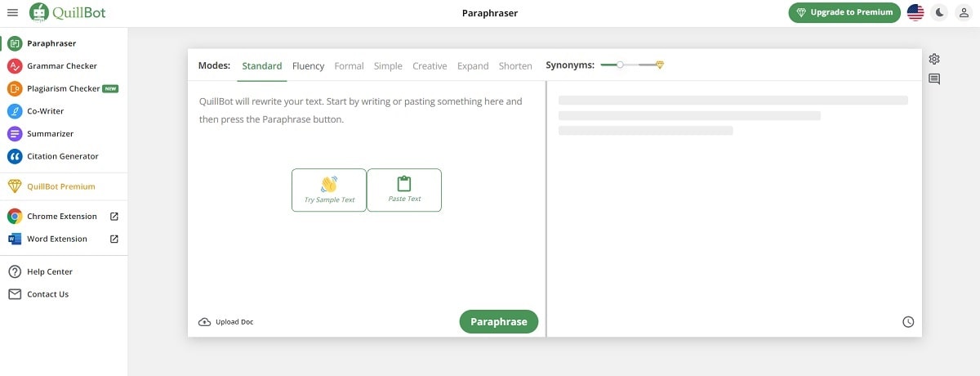Click Try Sample Text button

[x=329, y=190]
